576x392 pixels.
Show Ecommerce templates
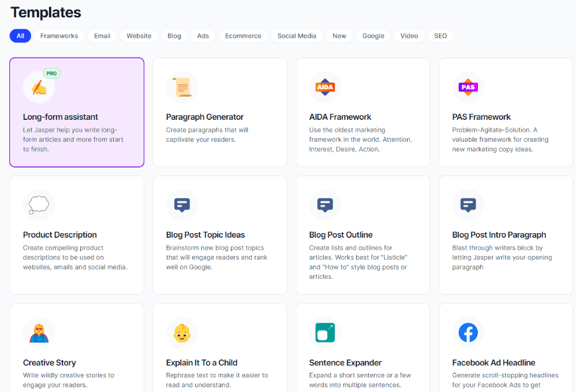pyautogui.click(x=243, y=36)
